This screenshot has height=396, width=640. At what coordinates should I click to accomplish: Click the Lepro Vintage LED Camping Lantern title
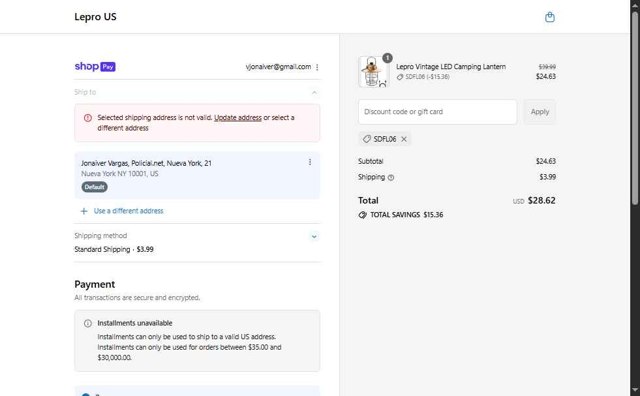[x=451, y=67]
